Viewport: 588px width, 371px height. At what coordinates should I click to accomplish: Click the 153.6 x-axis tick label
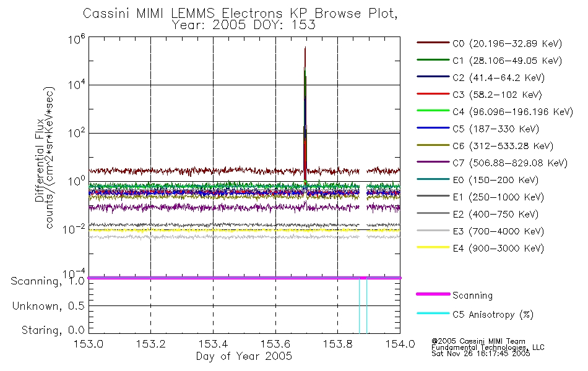click(x=275, y=344)
